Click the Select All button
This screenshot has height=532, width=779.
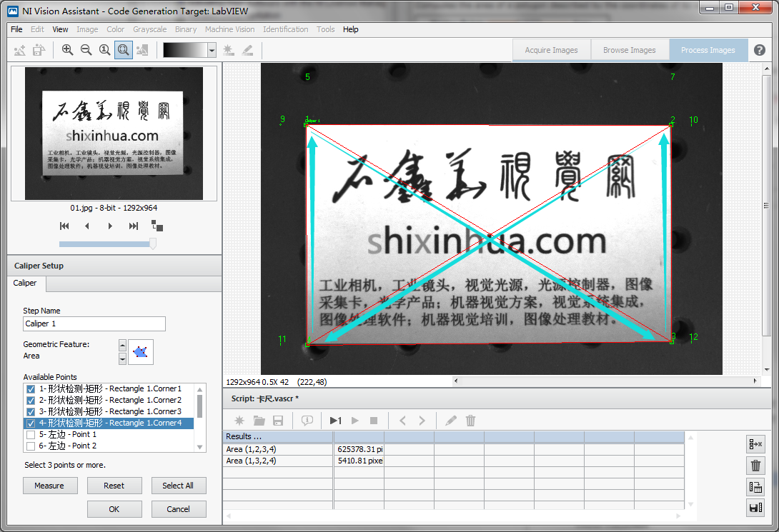179,486
